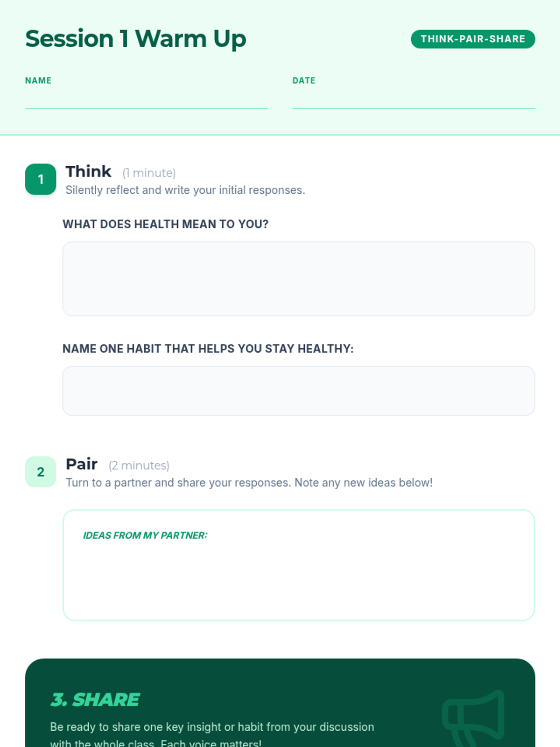
Task: Click the 'Think' section heading
Action: point(88,171)
